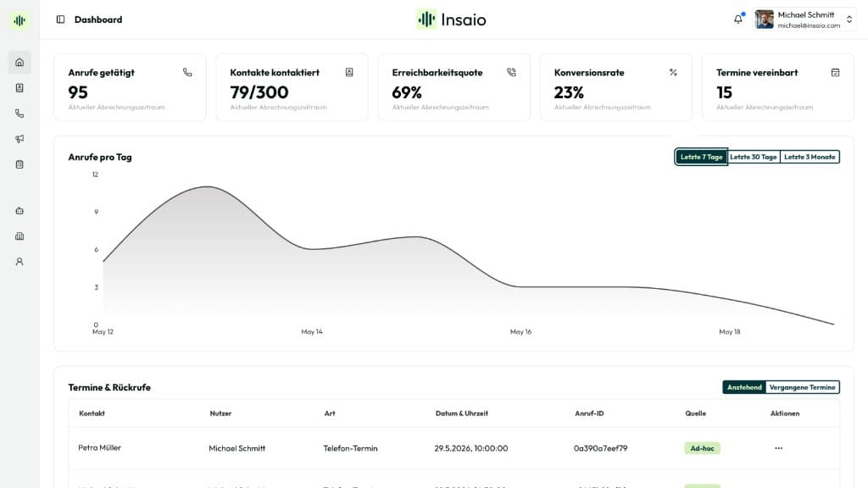Click the Art column header
This screenshot has height=488, width=868.
coord(330,413)
